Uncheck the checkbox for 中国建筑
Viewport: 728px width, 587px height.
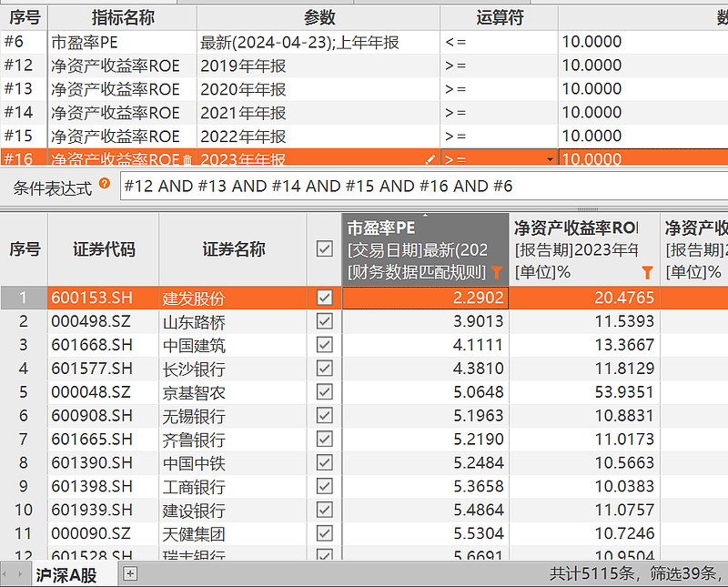tap(325, 345)
